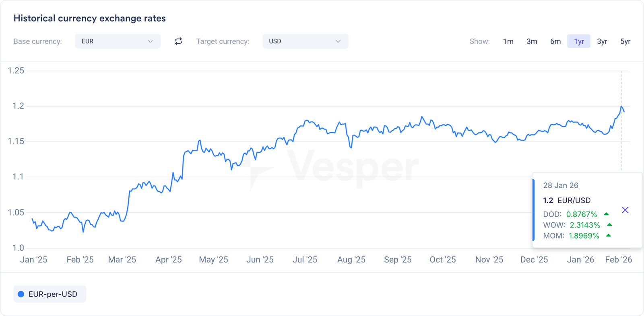This screenshot has width=644, height=316.
Task: Click the MOM green up-arrow indicator
Action: click(x=609, y=236)
